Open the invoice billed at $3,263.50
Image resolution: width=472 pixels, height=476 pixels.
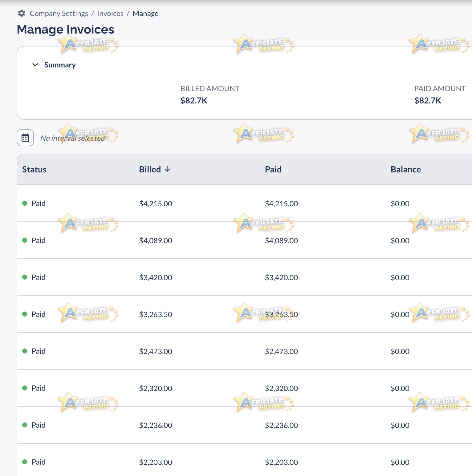pos(245,314)
